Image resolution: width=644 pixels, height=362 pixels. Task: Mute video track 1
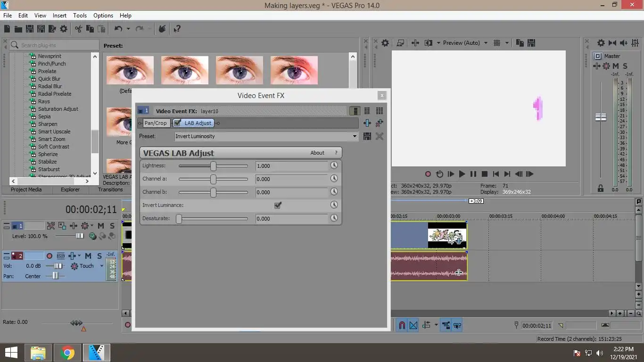[x=101, y=226]
